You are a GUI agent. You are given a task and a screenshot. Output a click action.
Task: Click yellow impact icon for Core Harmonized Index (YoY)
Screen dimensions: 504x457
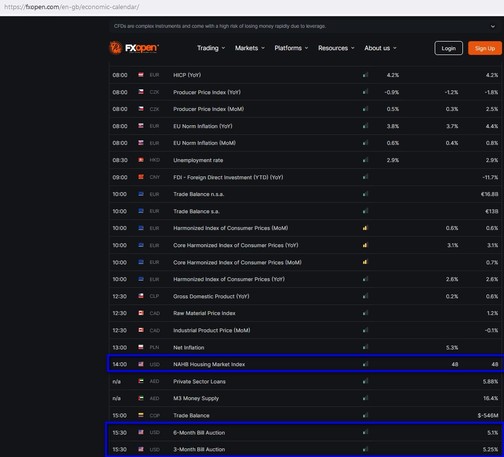365,245
